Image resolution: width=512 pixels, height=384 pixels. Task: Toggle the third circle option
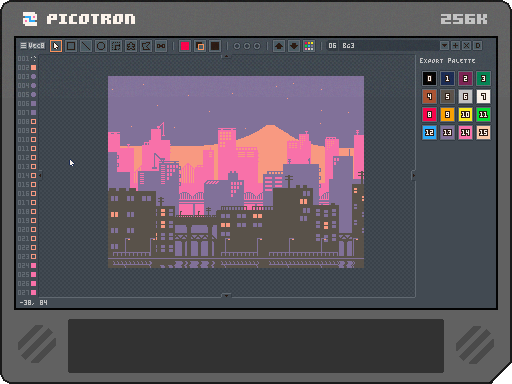(x=257, y=46)
